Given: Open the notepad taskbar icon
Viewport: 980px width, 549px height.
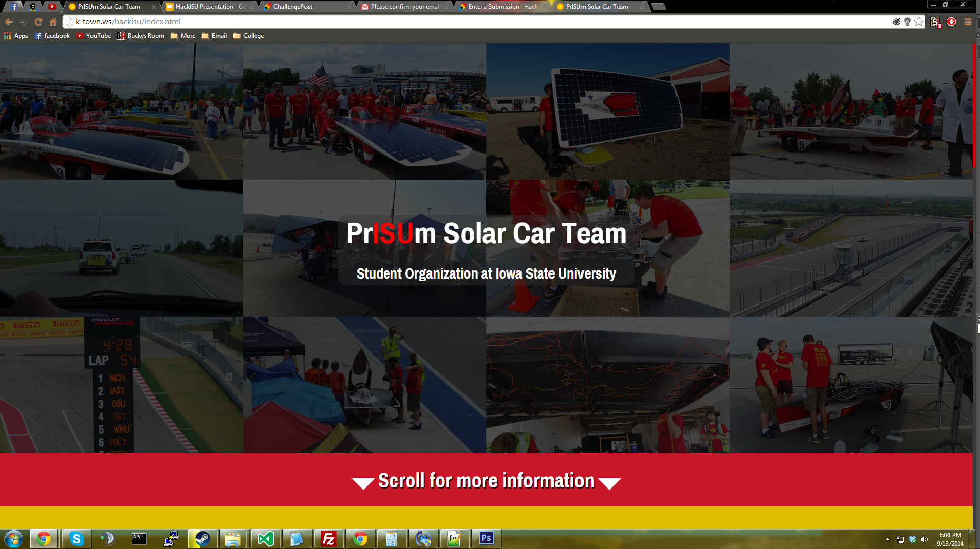Looking at the screenshot, I should pos(297,539).
